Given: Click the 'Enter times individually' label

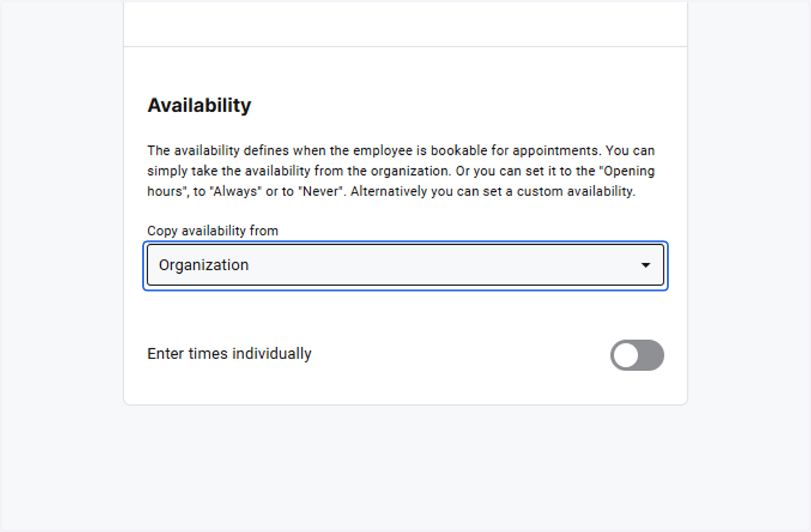Looking at the screenshot, I should point(229,354).
